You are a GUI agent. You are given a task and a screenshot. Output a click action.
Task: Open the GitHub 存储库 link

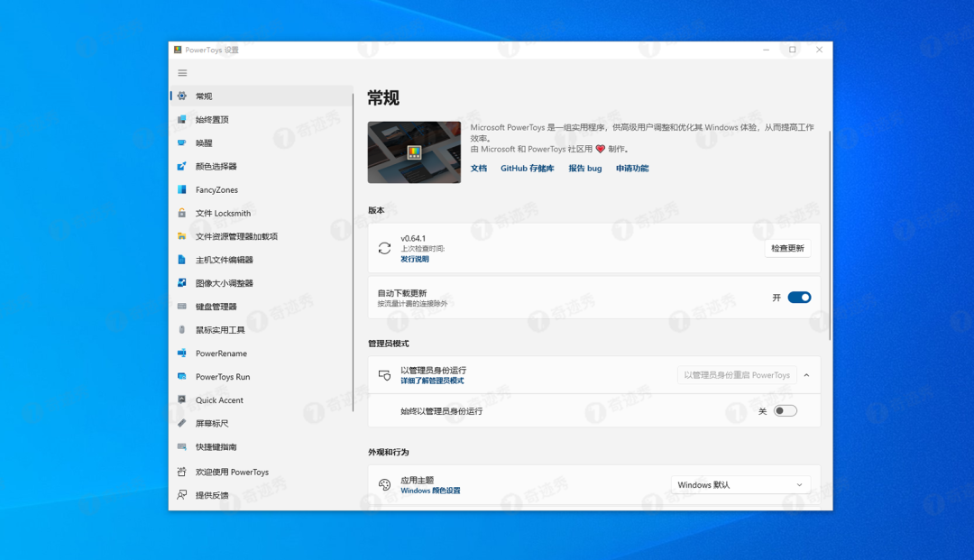point(528,169)
